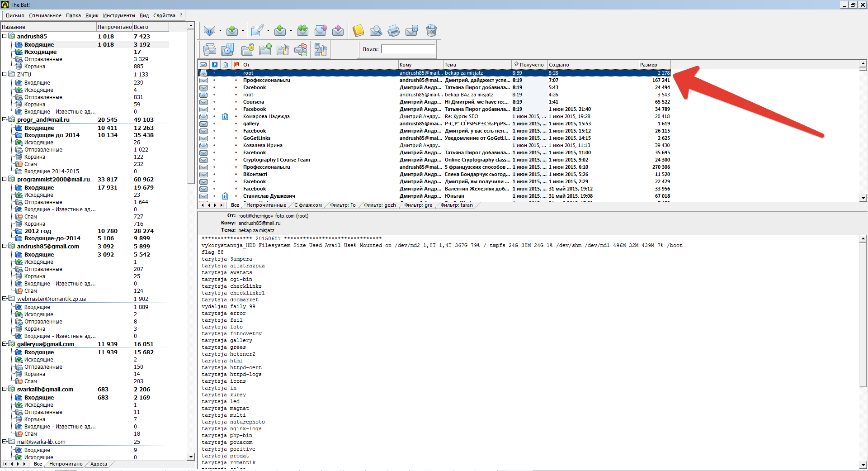Screen dimensions: 868x471
Task: Click the Print message printer icon
Action: coord(394,31)
